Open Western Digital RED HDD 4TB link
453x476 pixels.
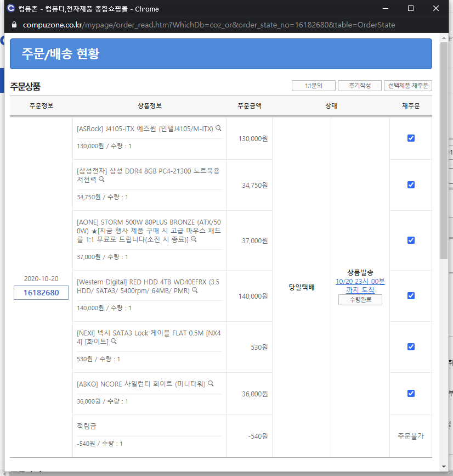coord(148,286)
